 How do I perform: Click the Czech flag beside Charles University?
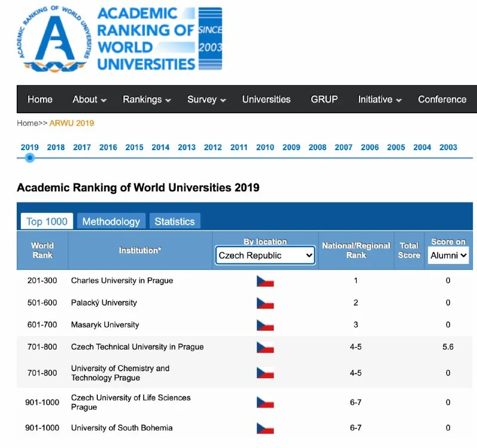(x=265, y=281)
